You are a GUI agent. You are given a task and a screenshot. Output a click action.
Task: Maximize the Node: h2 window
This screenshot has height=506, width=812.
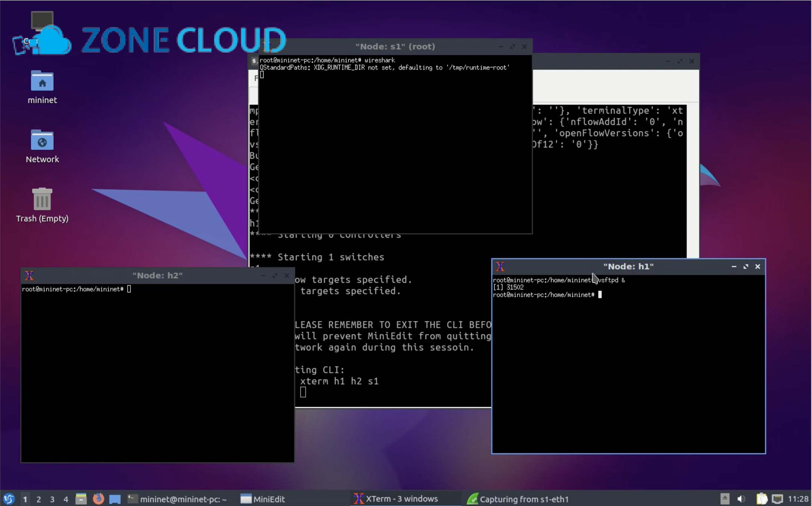pos(275,276)
